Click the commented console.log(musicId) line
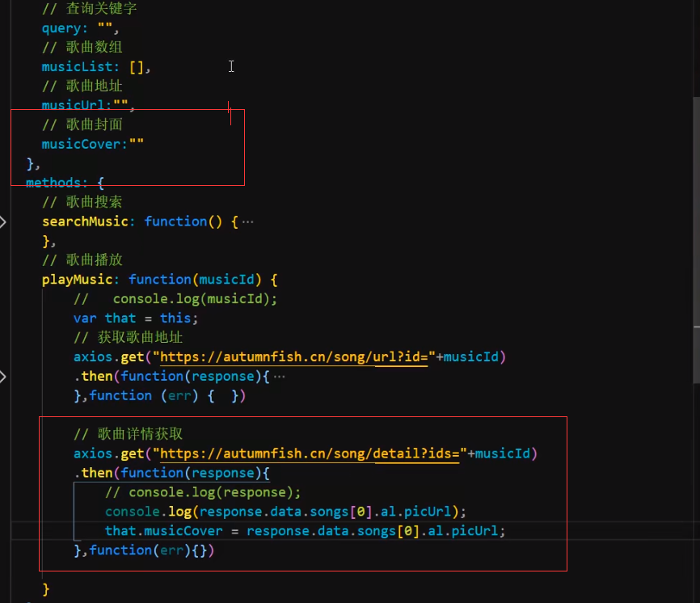This screenshot has height=603, width=700. click(175, 299)
